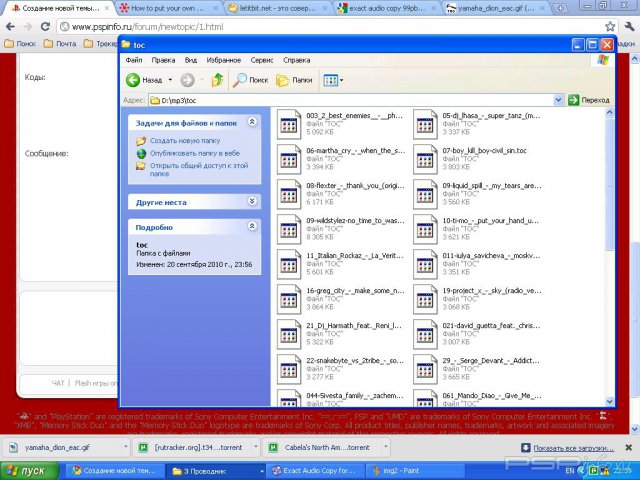Click the Windows Пуск start button

(28, 470)
